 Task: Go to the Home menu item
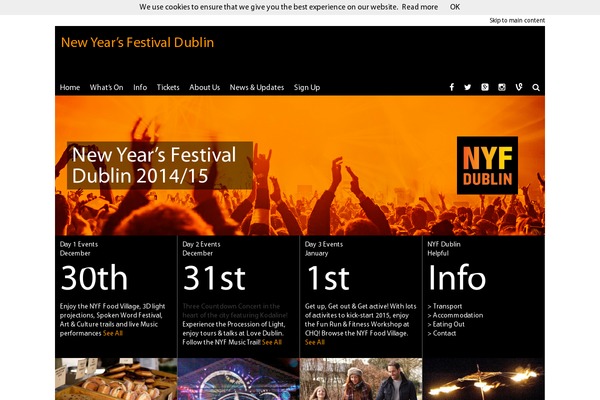point(70,87)
